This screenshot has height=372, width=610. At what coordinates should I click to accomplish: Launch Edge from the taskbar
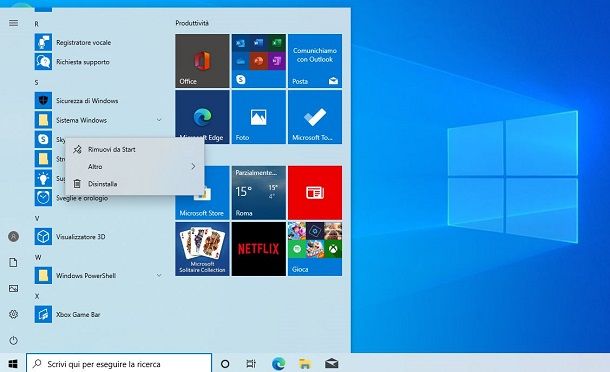coord(279,364)
